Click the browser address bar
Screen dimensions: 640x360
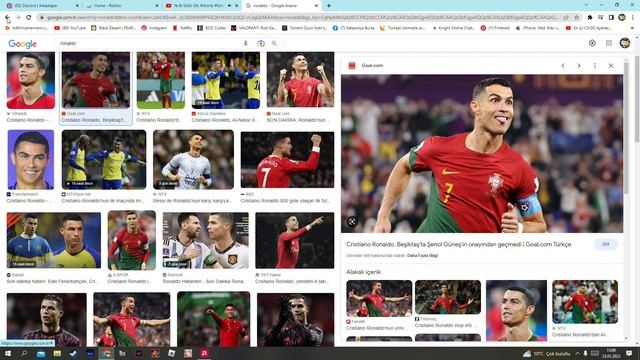(x=302, y=18)
